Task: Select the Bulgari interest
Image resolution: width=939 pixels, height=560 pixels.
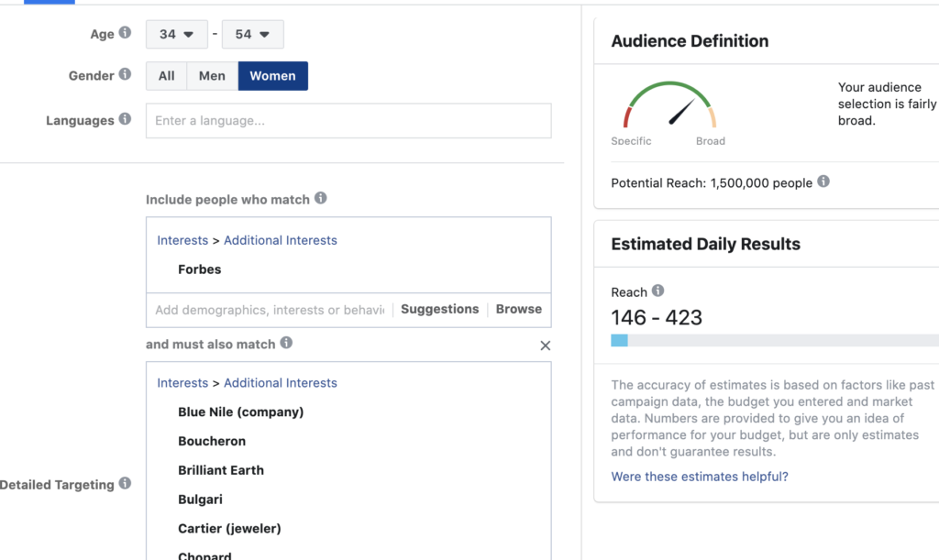Action: click(200, 500)
